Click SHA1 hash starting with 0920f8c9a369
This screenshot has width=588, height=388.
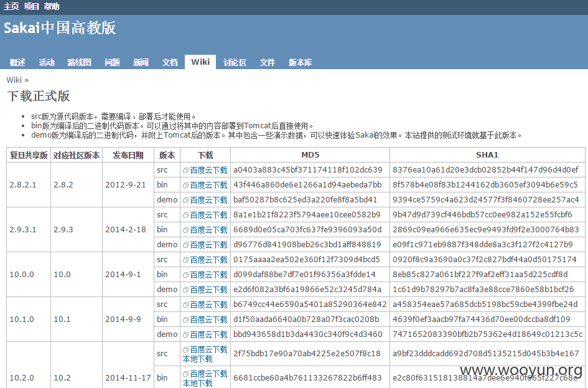click(485, 259)
